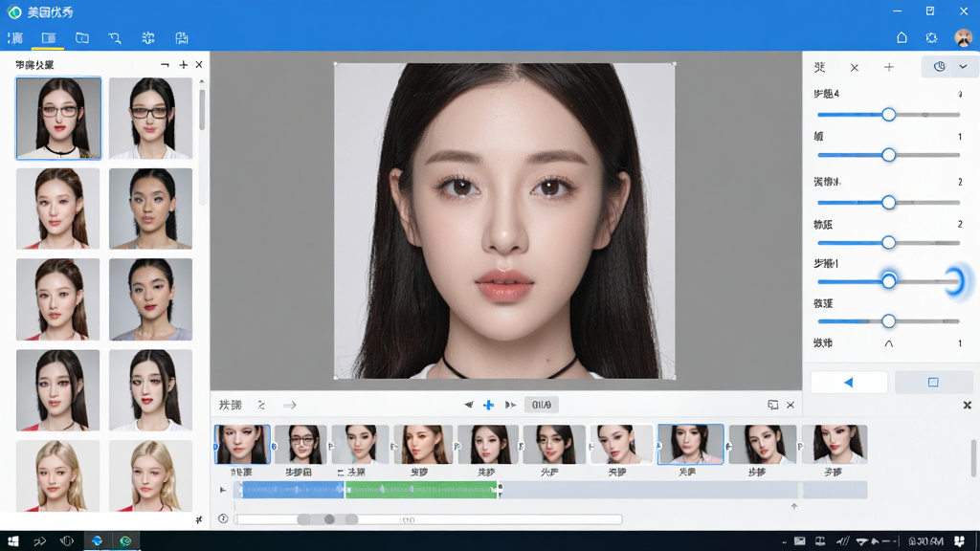The height and width of the screenshot is (551, 980).
Task: Click the gray right-arrow button in the filmstrip toolbar
Action: [289, 405]
